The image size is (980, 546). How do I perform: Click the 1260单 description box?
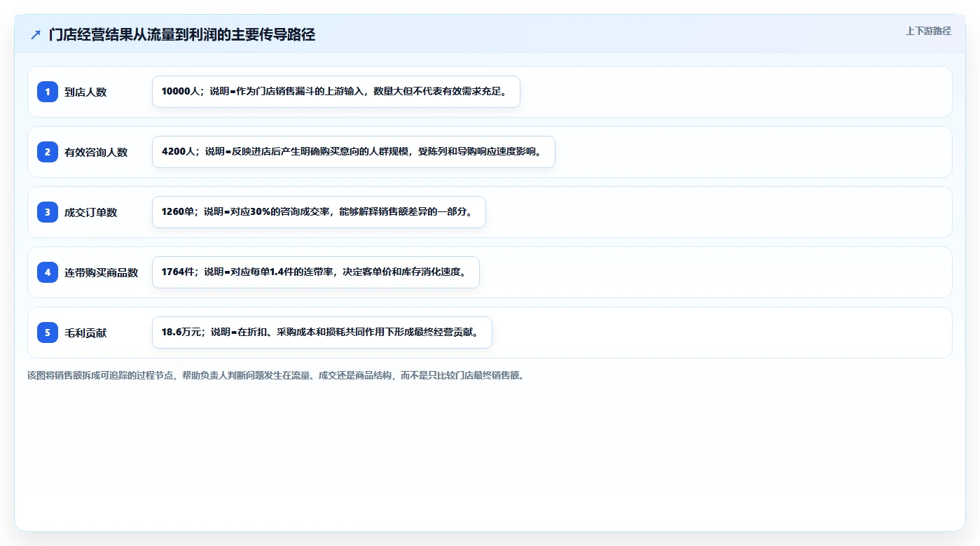(319, 212)
